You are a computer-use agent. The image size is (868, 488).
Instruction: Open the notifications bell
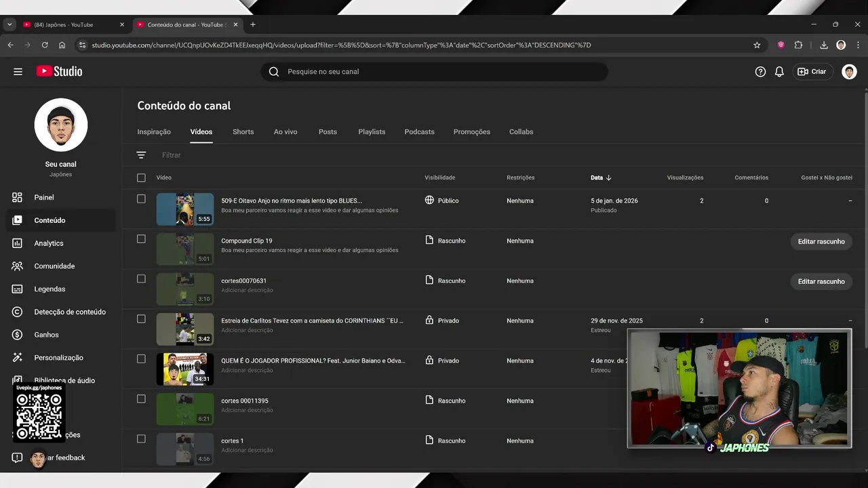pos(779,72)
